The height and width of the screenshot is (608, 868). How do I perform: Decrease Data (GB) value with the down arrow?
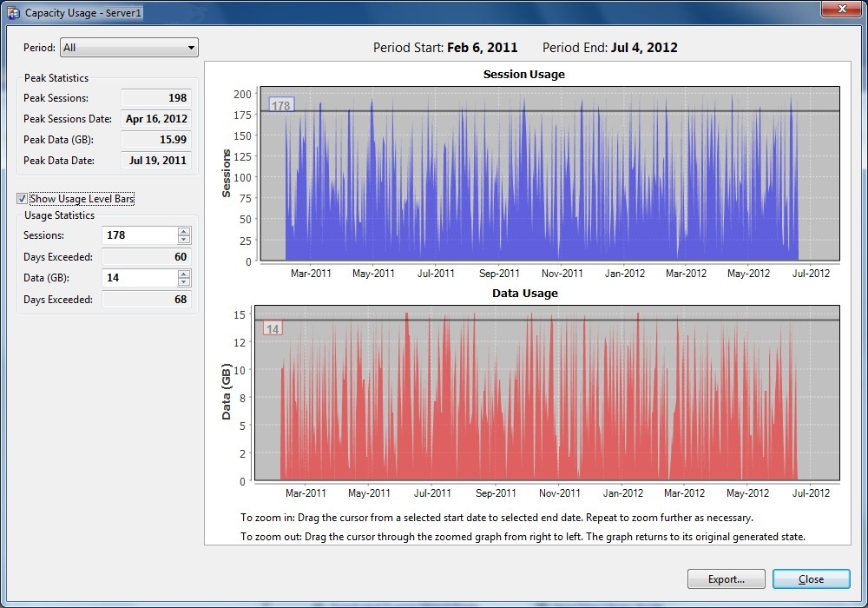(183, 282)
